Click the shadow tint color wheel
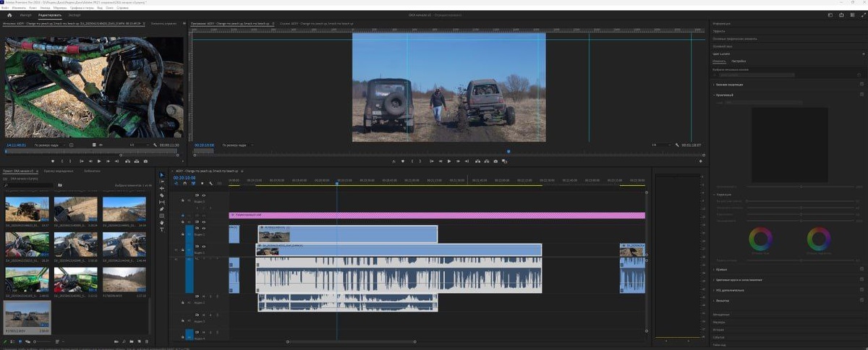This screenshot has width=868, height=350. 759,238
